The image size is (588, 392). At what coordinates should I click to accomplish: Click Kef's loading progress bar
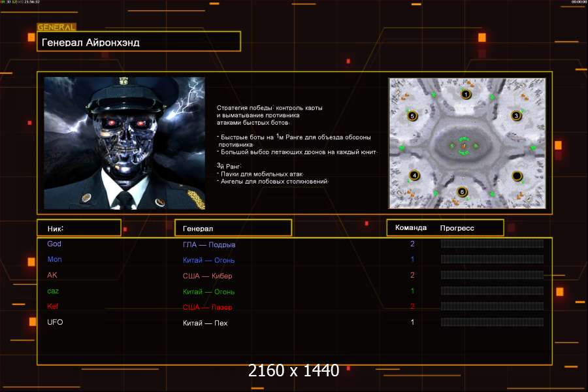click(492, 306)
